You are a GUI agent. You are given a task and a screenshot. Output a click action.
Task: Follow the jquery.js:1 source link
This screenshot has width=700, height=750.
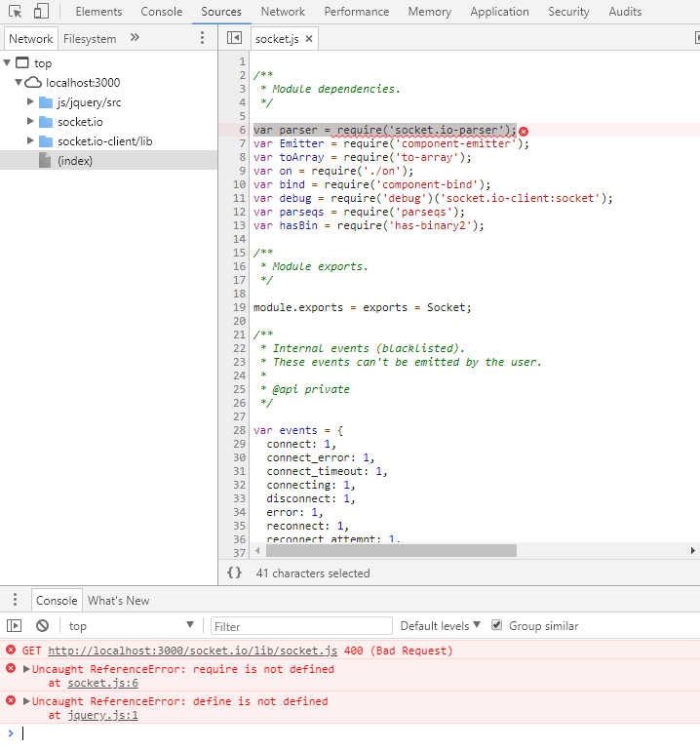click(102, 715)
